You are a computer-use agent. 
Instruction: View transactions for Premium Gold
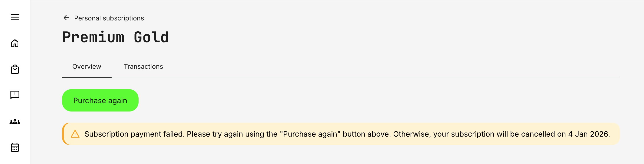click(x=143, y=66)
